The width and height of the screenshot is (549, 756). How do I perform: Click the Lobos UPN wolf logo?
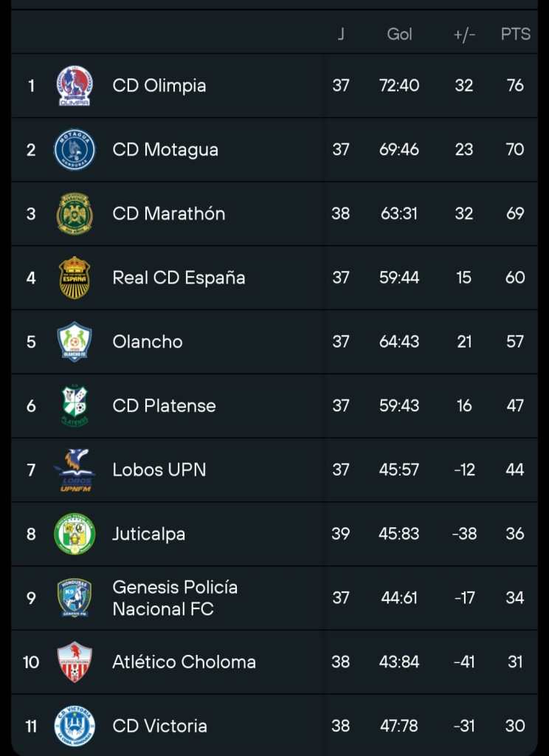click(75, 470)
